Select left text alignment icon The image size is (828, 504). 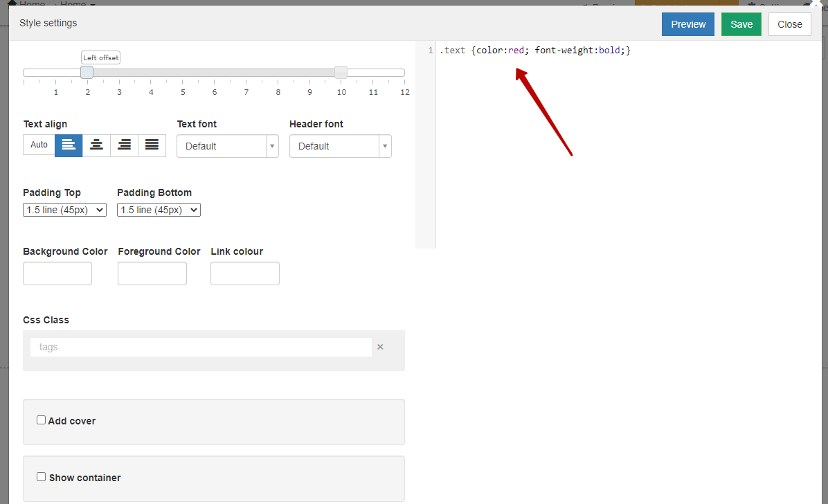click(x=69, y=145)
